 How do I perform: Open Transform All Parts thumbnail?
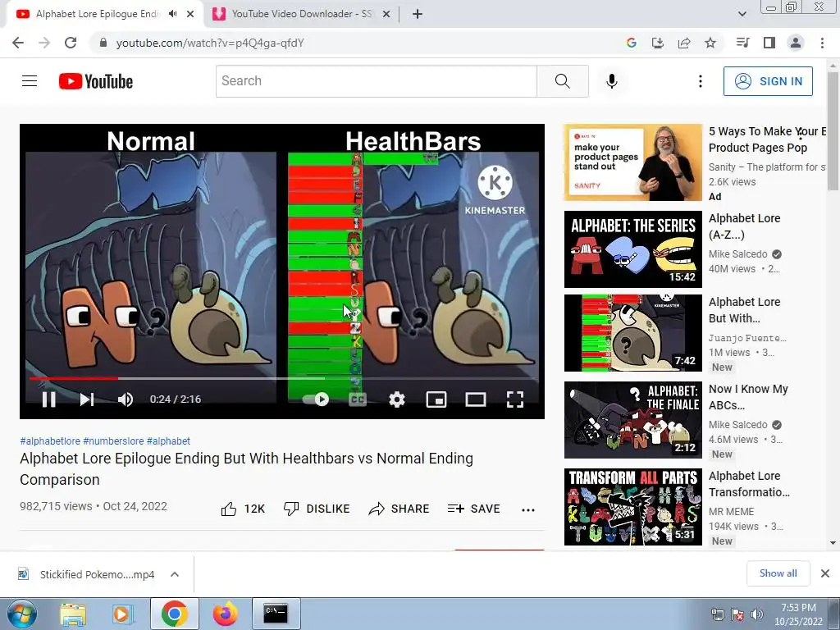click(632, 507)
